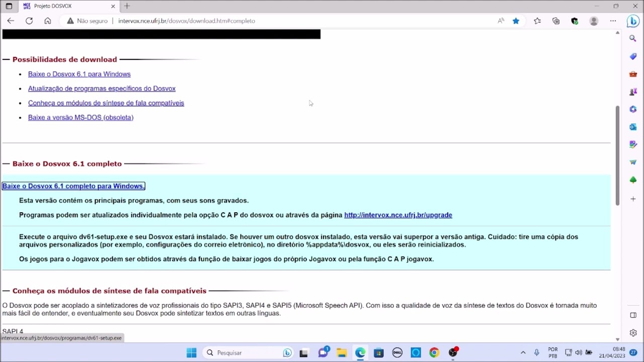644x362 pixels.
Task: Select the Projeto DOSVOX tab
Action: [69, 6]
